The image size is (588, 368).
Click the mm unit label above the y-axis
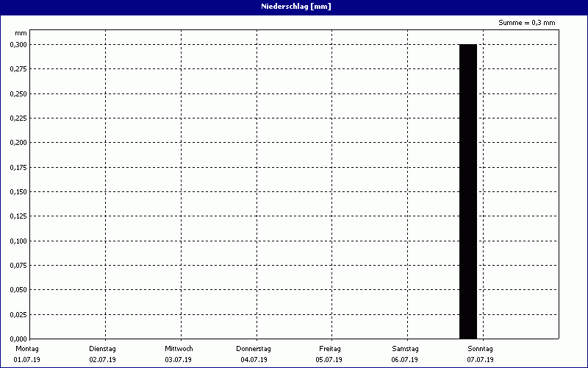[21, 34]
